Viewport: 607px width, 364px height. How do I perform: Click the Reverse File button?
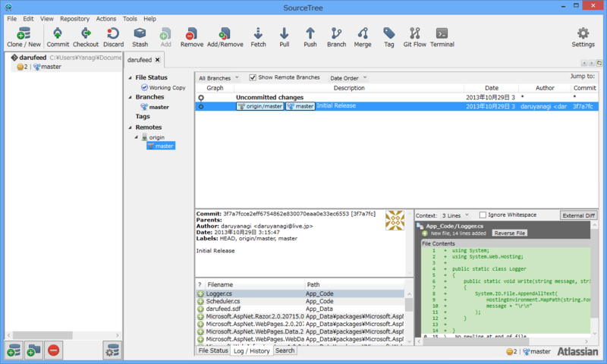pos(509,234)
